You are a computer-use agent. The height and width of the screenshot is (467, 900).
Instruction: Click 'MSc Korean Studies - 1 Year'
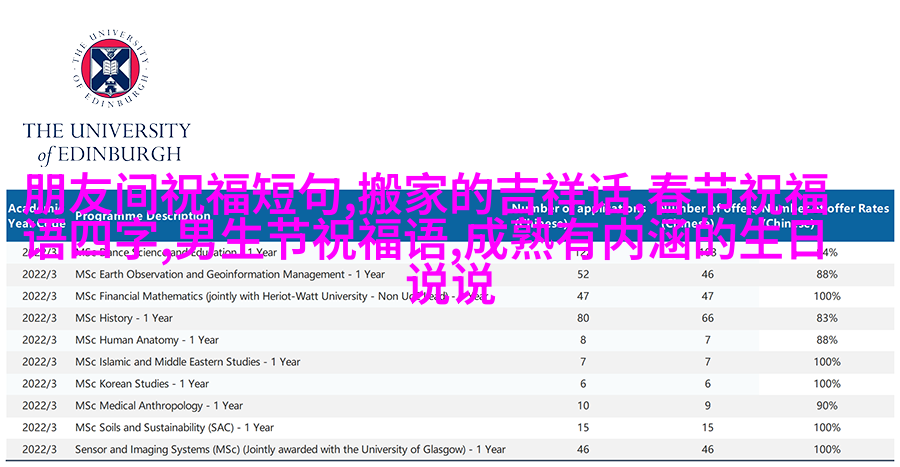tap(142, 384)
